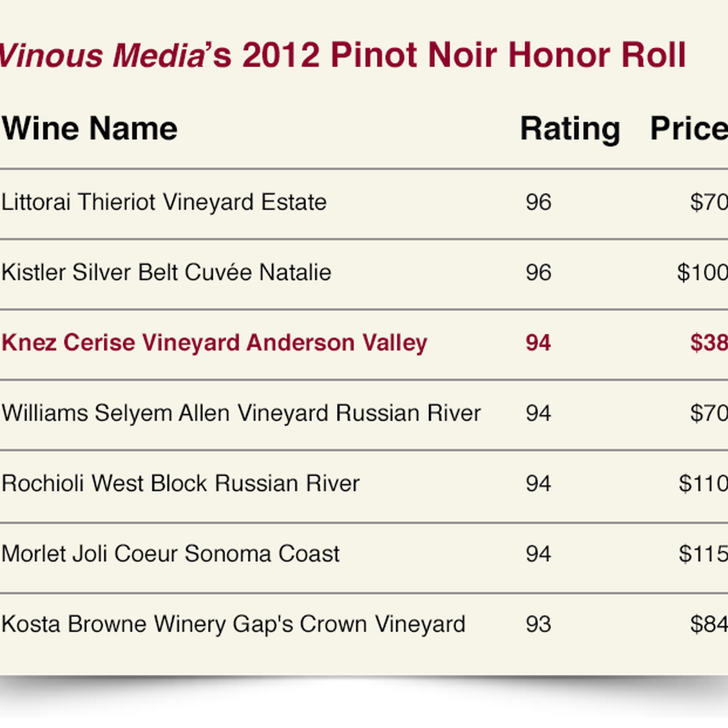The width and height of the screenshot is (728, 728).
Task: Click Kistler Silver Belt Cuvée Natalie row
Action: pos(166,273)
